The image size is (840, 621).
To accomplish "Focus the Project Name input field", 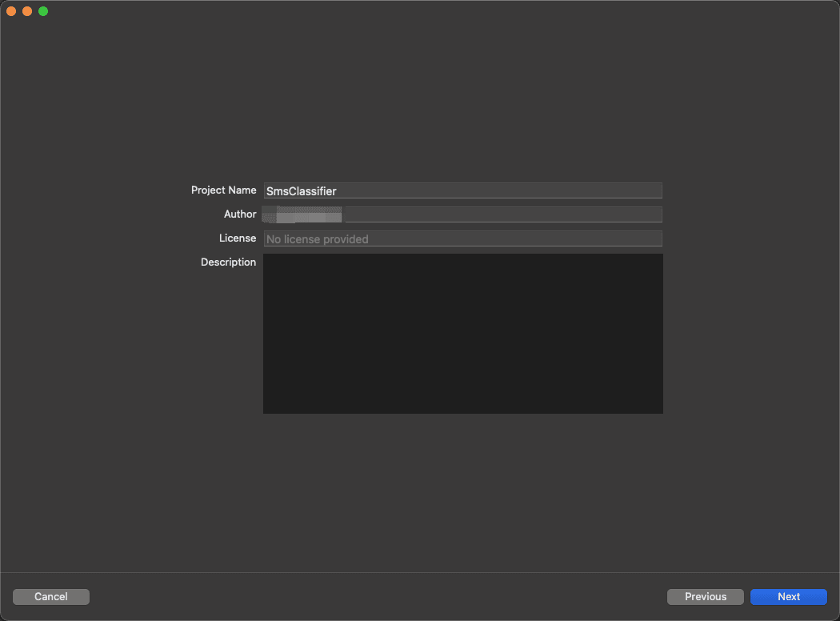I will coord(463,190).
